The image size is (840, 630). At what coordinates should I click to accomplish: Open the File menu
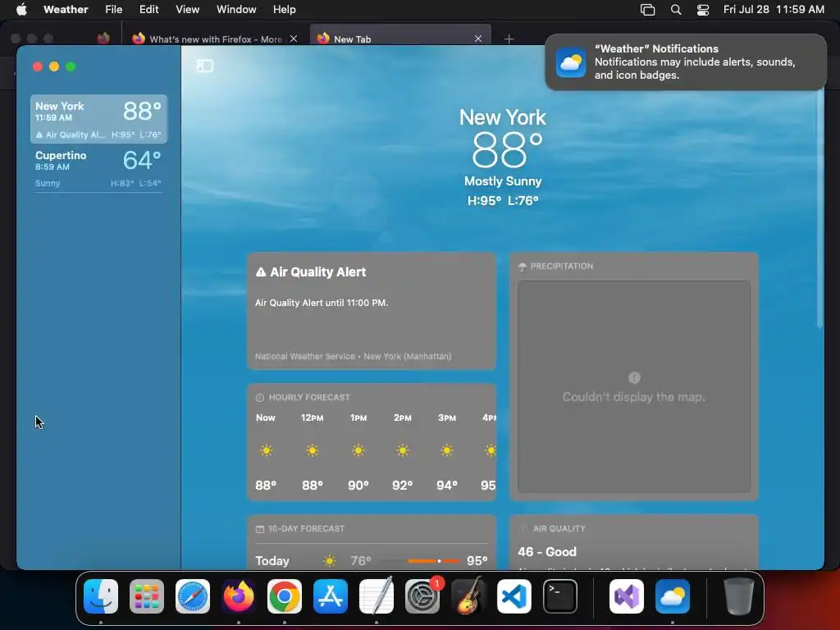pos(113,10)
